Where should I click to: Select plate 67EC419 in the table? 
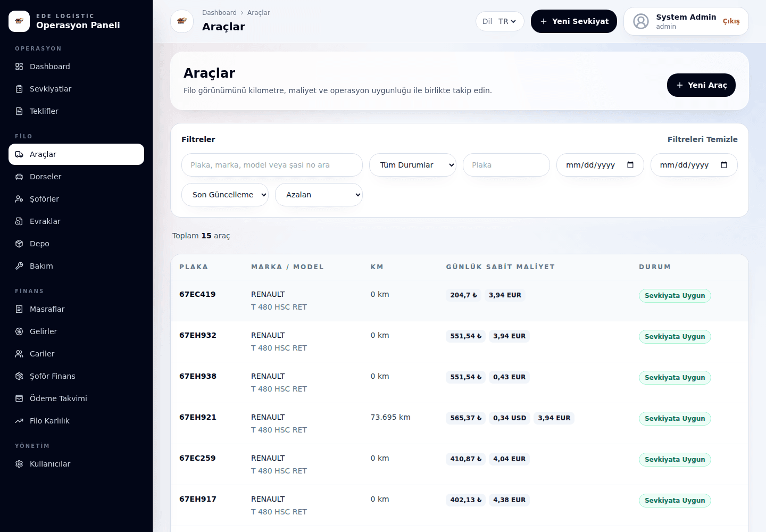coord(197,294)
